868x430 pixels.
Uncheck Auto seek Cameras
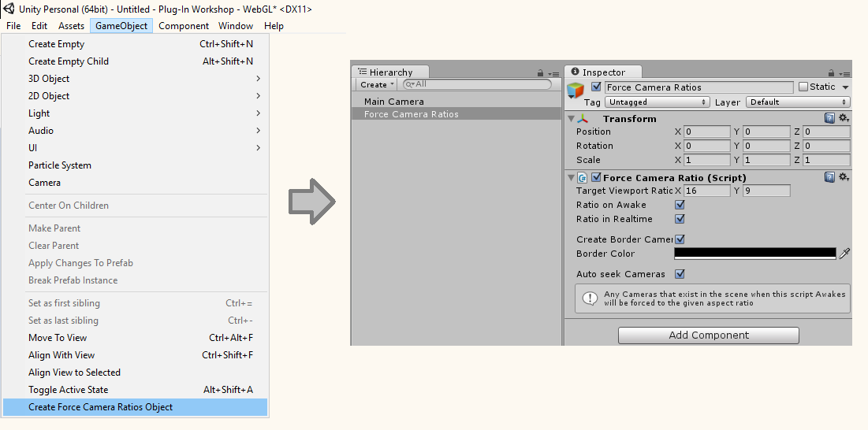click(680, 274)
